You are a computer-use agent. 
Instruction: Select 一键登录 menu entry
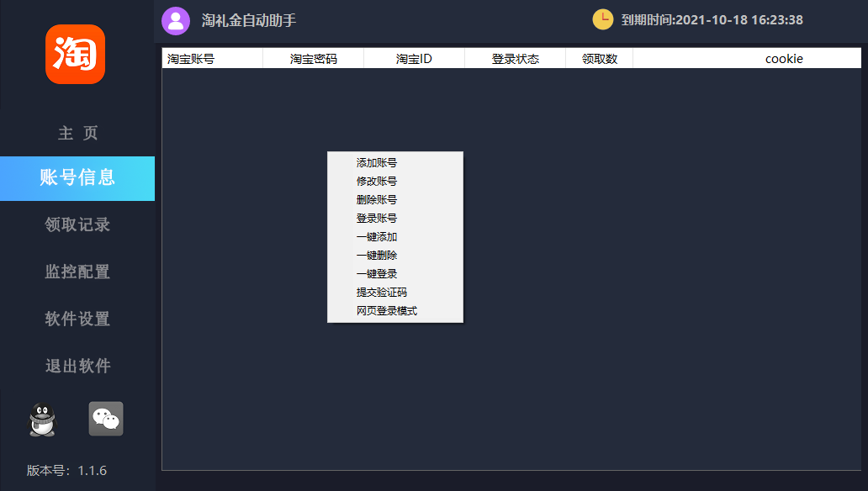(395, 273)
